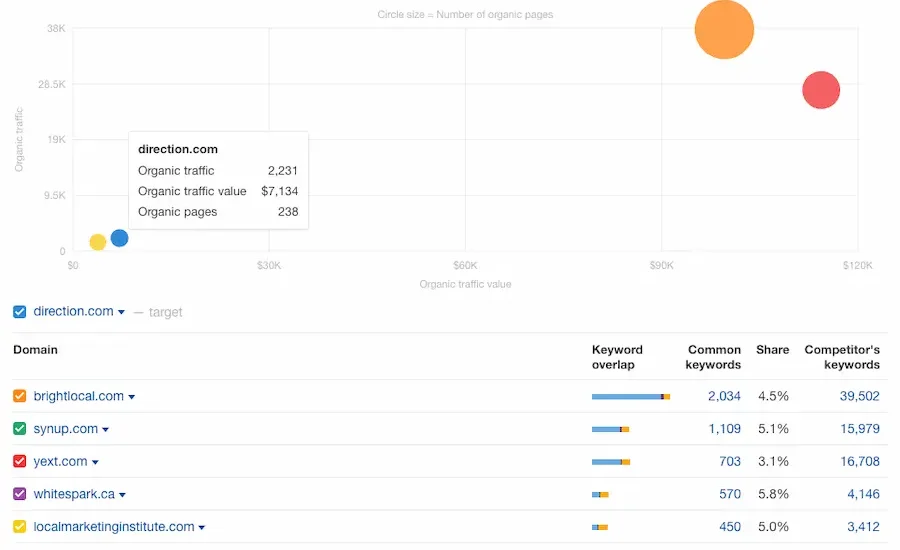Click the Share column header
This screenshot has height=550, width=900.
pos(772,350)
